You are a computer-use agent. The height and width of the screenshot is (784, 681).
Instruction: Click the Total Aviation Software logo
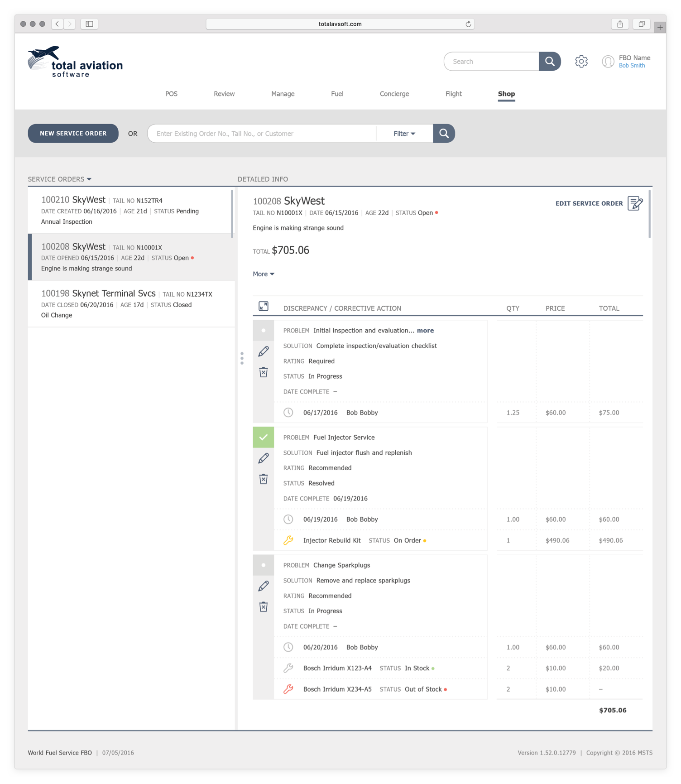[75, 62]
